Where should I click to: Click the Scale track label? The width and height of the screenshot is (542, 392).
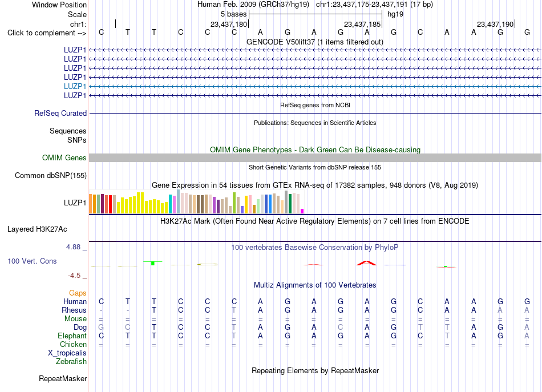tap(77, 14)
